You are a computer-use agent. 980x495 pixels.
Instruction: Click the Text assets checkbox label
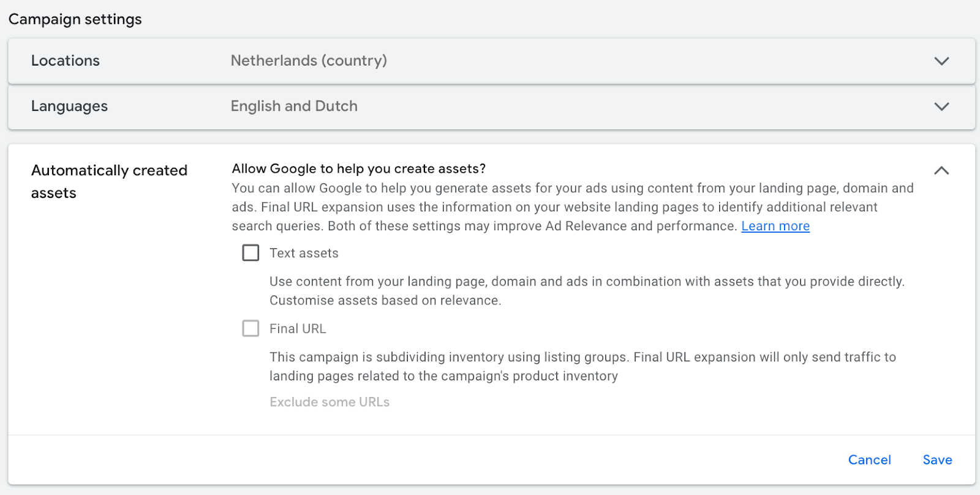pyautogui.click(x=304, y=253)
